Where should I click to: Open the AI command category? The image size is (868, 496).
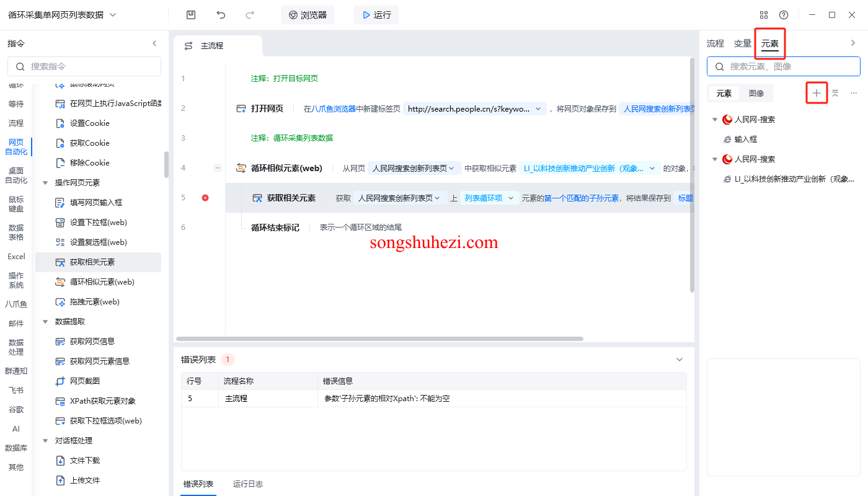pyautogui.click(x=16, y=428)
